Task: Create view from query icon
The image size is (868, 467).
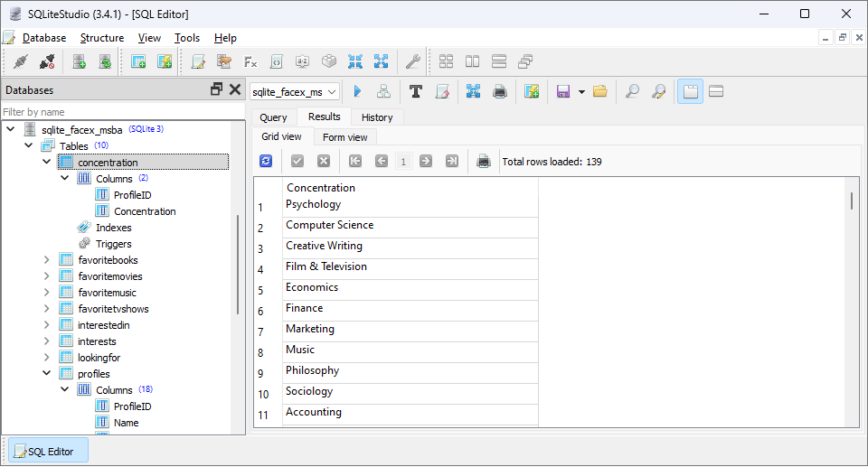Action: click(532, 91)
